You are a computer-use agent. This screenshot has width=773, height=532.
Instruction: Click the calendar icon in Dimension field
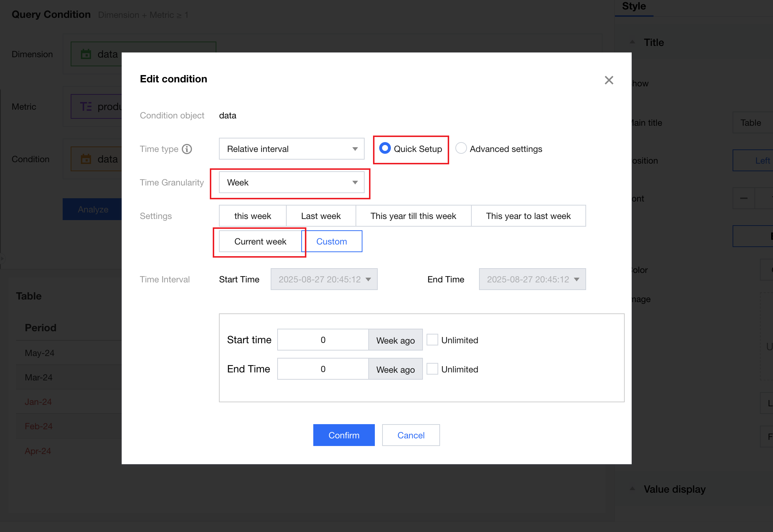[86, 54]
